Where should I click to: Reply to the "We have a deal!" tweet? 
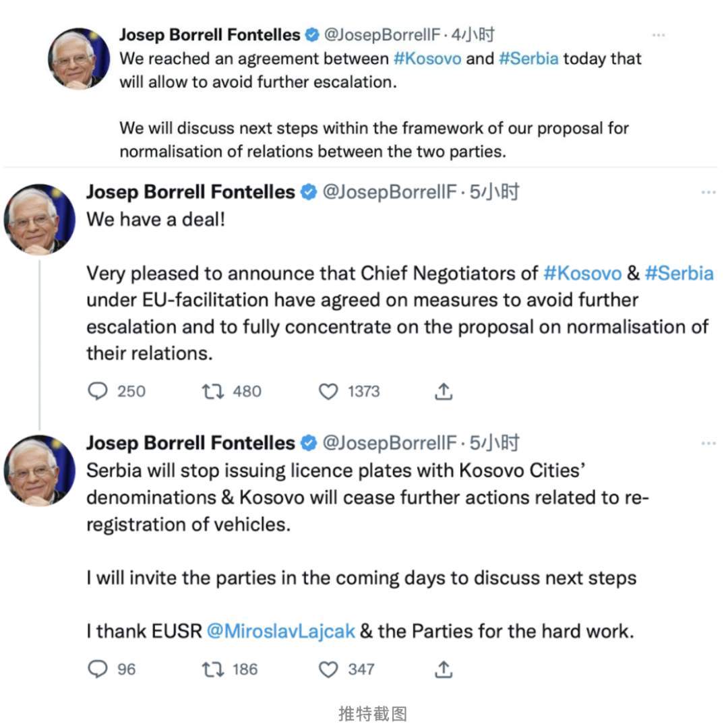click(98, 392)
